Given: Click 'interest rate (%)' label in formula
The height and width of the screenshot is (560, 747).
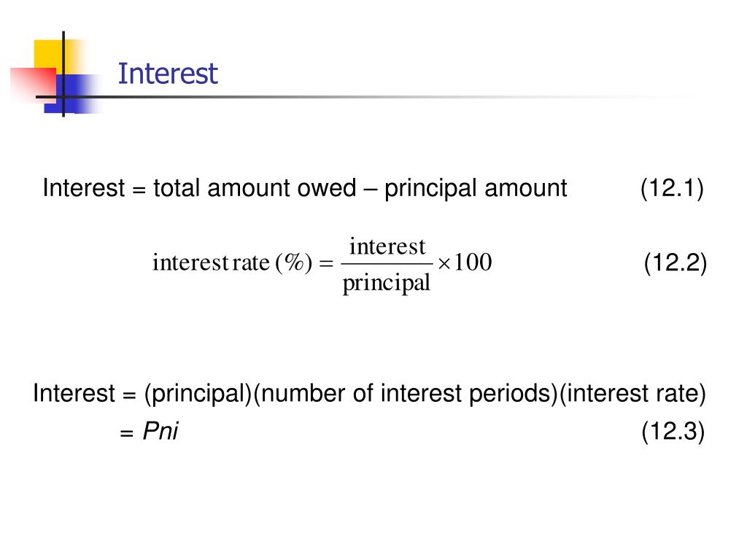Looking at the screenshot, I should pos(232,262).
